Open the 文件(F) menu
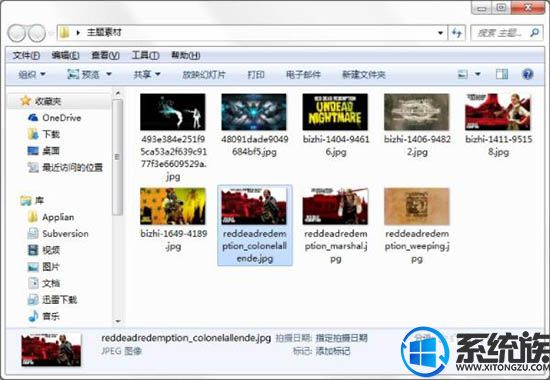The height and width of the screenshot is (380, 550). 26,55
